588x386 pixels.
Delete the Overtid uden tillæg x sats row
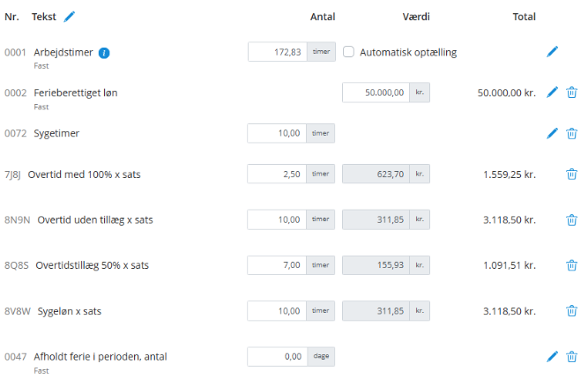tap(571, 219)
